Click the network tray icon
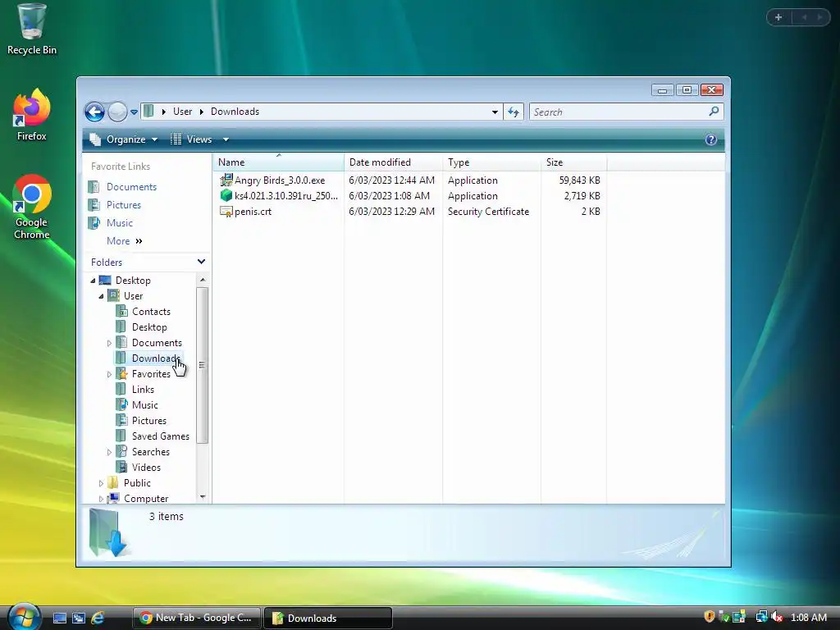 760,617
